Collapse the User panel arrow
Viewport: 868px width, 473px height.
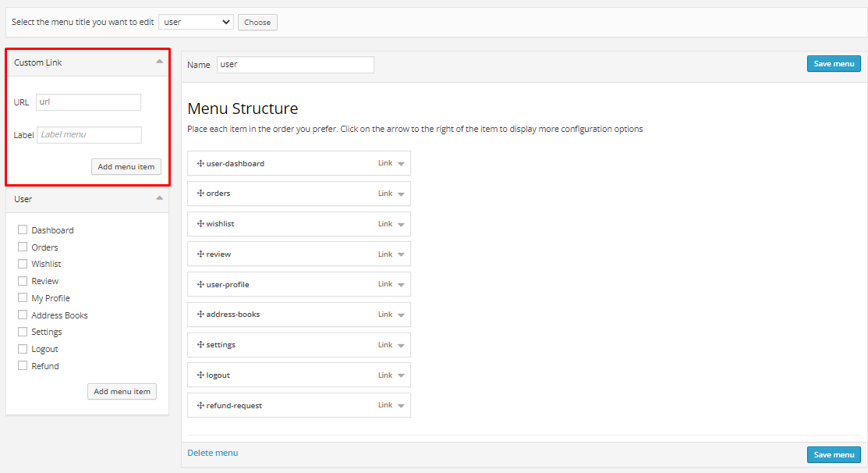[x=159, y=198]
